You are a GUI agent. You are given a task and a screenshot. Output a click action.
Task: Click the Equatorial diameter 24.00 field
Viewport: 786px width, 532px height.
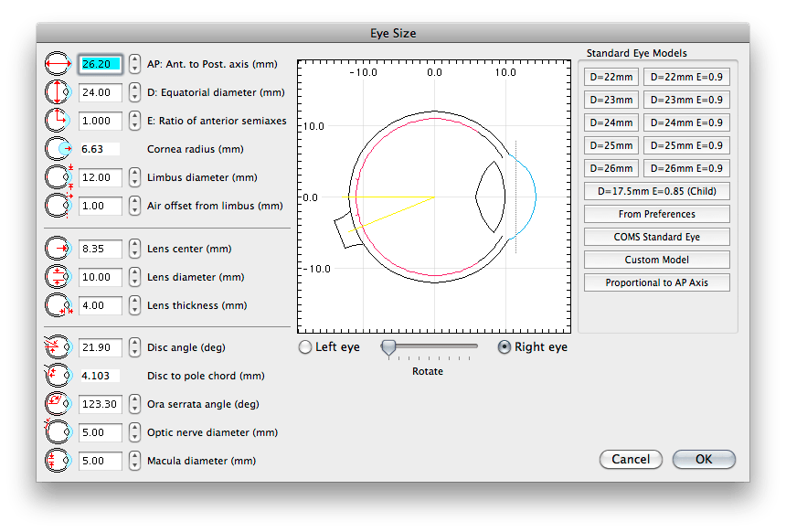[x=101, y=92]
